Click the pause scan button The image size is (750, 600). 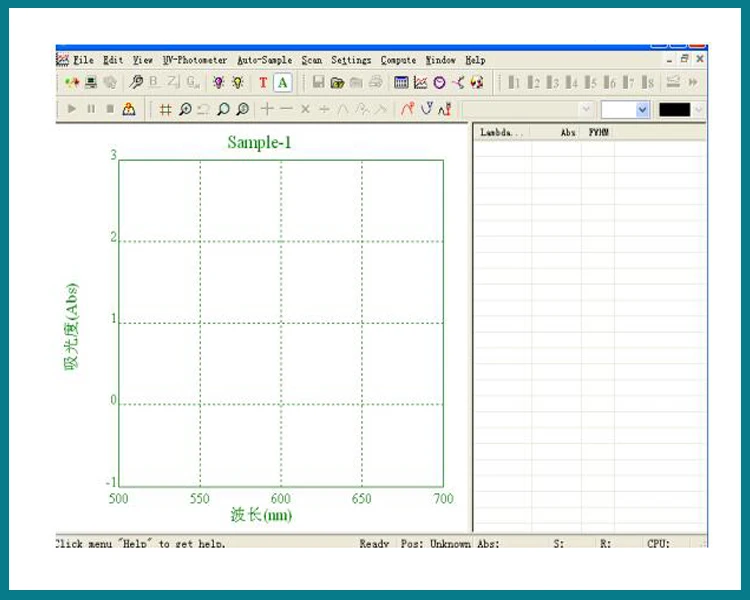(91, 109)
